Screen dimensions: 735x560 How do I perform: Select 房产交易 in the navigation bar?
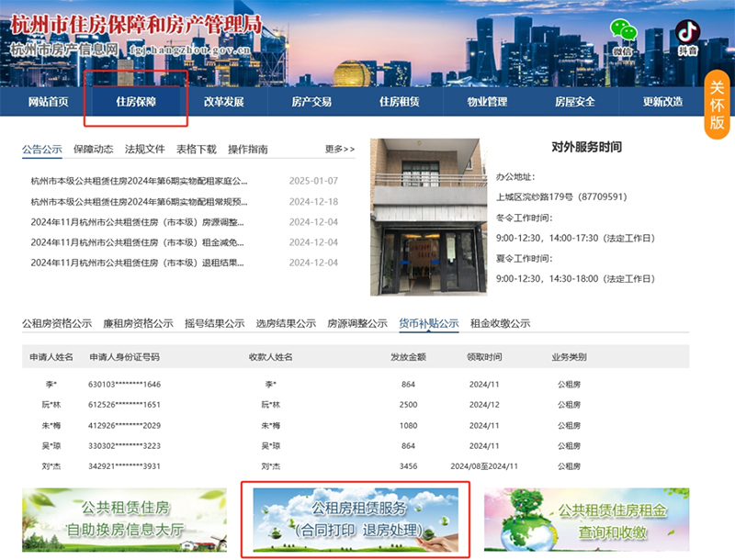click(x=311, y=102)
